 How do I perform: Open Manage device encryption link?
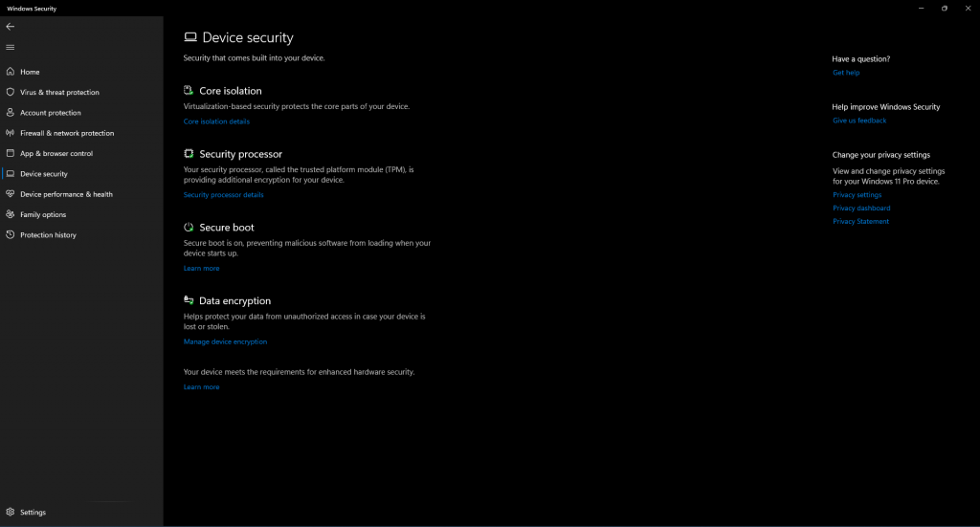[225, 341]
